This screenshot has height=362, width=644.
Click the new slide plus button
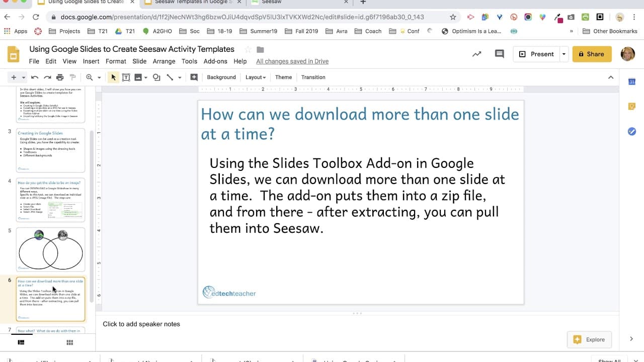[x=14, y=77]
